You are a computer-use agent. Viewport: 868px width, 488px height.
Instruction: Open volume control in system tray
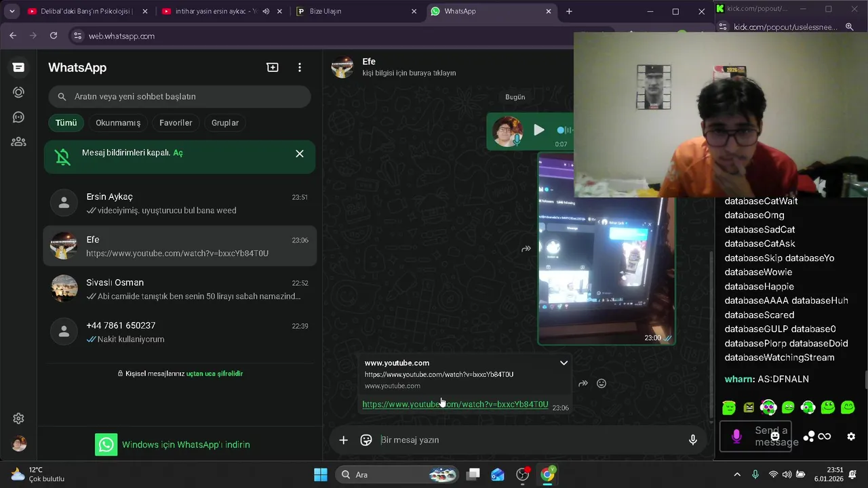tap(787, 474)
